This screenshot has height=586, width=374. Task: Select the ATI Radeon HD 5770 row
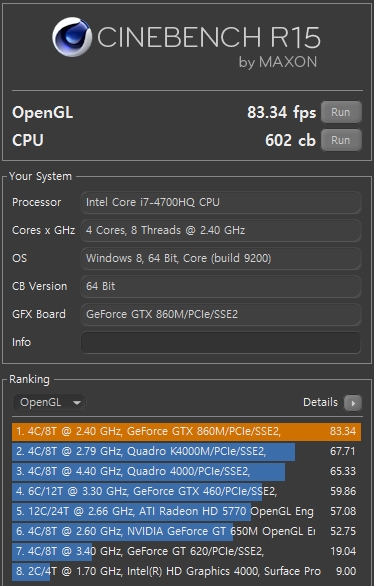186,512
